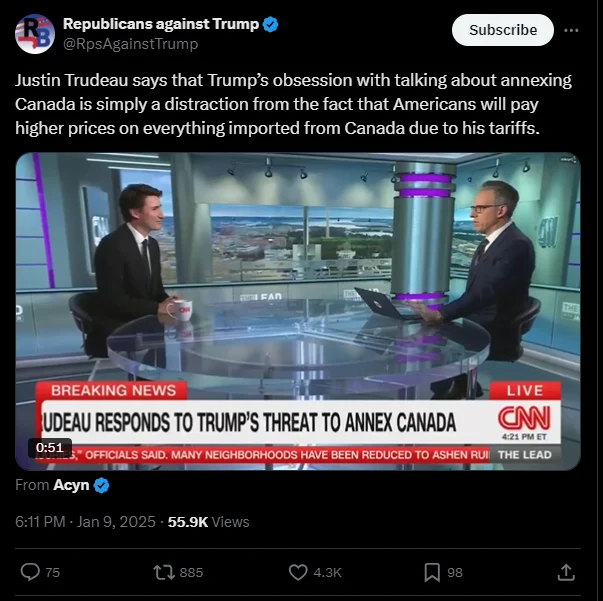The height and width of the screenshot is (601, 603).
Task: Open the @RpsAgainstTrump handle link
Action: pos(130,44)
